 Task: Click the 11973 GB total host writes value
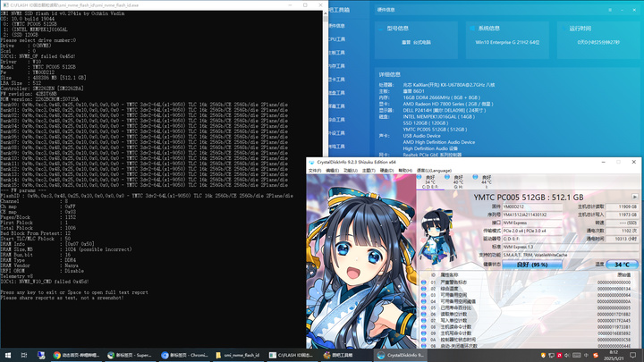click(622, 215)
